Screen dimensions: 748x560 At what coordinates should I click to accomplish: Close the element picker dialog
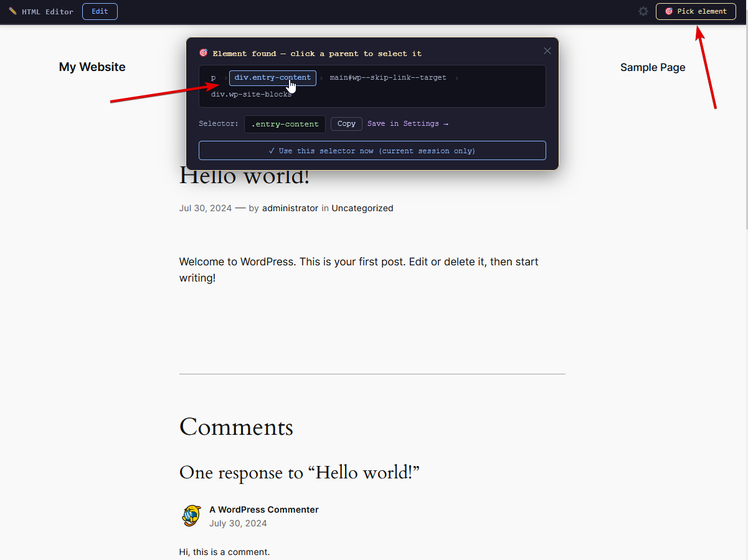(x=547, y=50)
